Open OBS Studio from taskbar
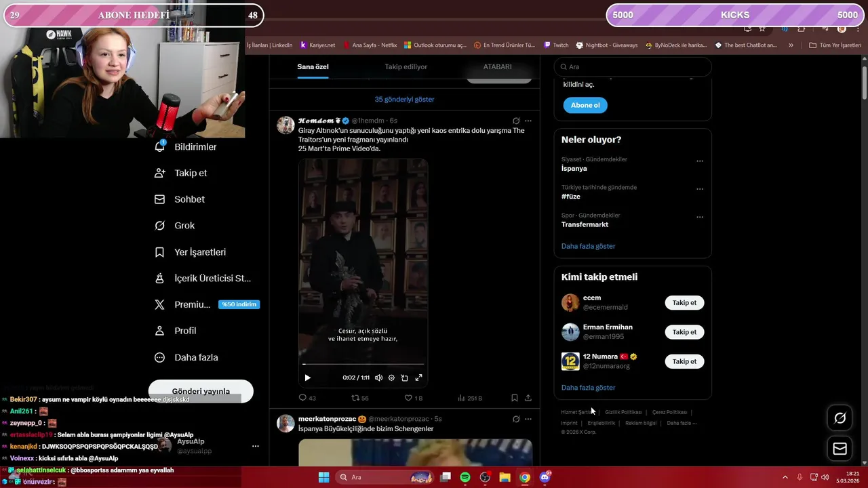 click(x=485, y=477)
